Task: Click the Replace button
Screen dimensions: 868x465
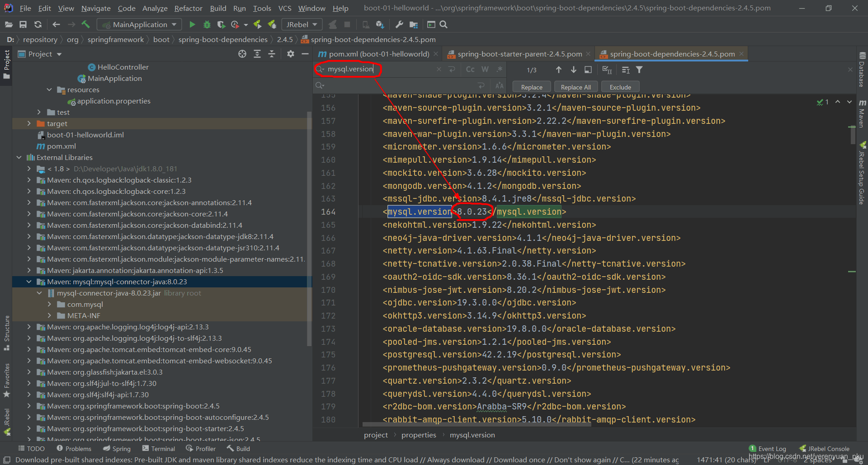Action: pos(532,87)
